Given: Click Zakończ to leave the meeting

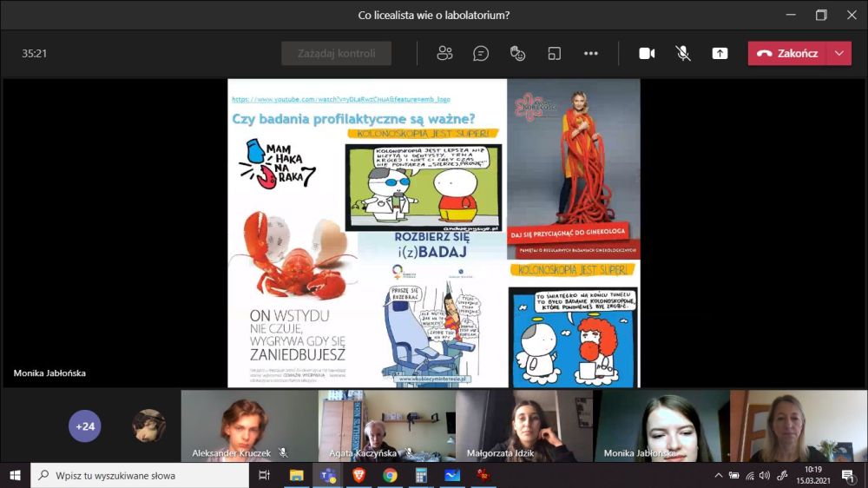Looking at the screenshot, I should 787,53.
